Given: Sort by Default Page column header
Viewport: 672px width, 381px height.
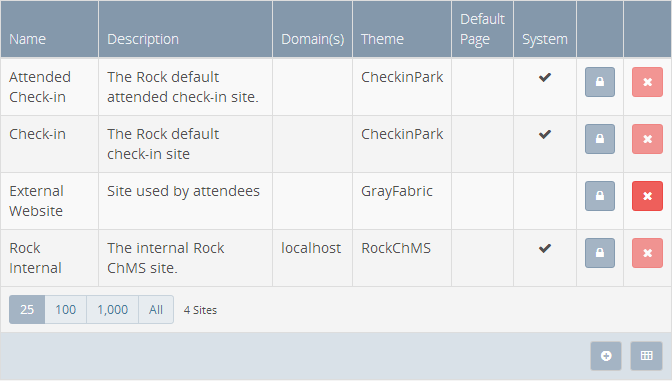Looking at the screenshot, I should [482, 29].
